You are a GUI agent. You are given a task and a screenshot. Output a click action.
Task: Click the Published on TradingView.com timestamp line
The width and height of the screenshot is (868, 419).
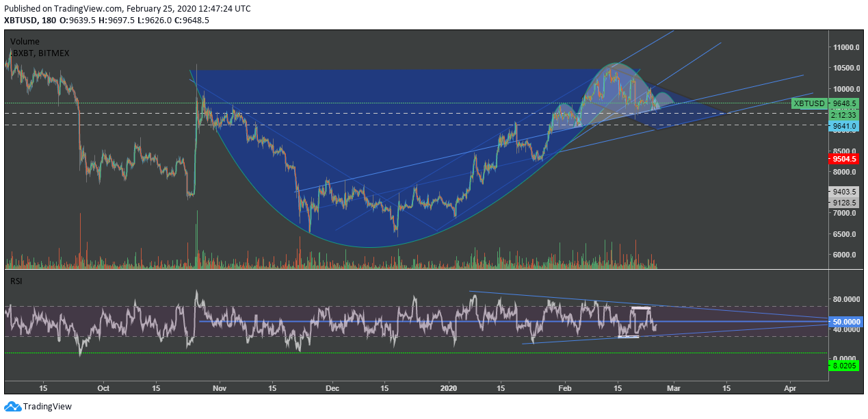coord(127,9)
